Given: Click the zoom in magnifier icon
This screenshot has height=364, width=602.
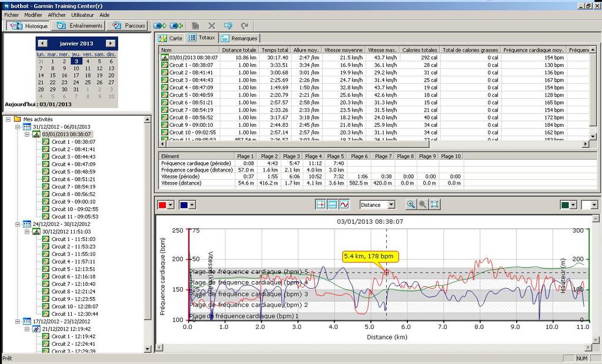Looking at the screenshot, I should [x=410, y=204].
